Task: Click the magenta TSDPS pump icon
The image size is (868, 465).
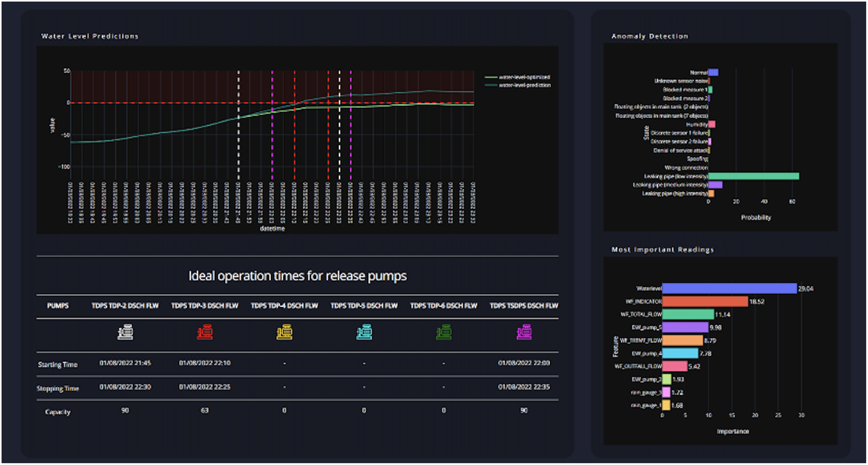Action: click(524, 332)
